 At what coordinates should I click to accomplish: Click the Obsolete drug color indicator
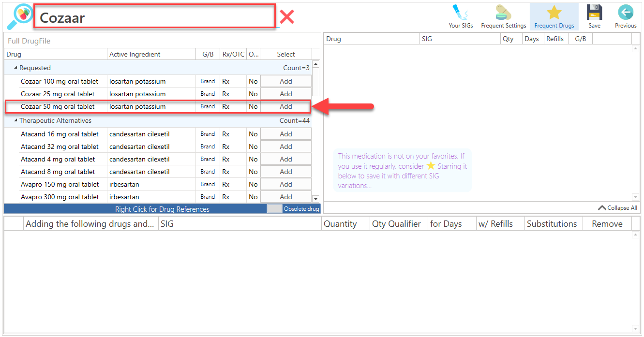[x=274, y=209]
